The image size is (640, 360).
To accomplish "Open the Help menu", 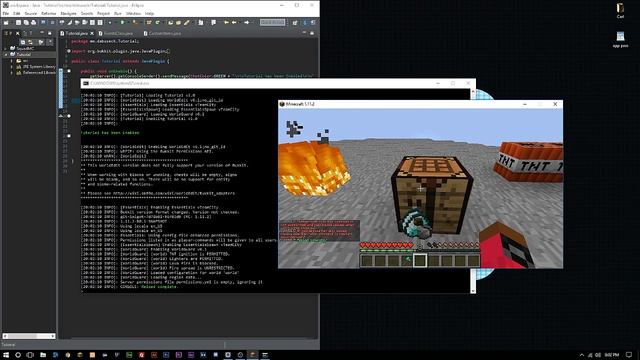I will (x=150, y=13).
